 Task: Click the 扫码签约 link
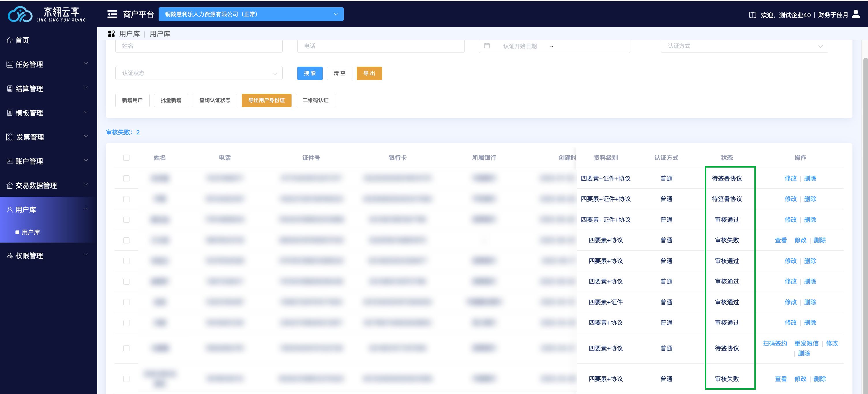(775, 343)
